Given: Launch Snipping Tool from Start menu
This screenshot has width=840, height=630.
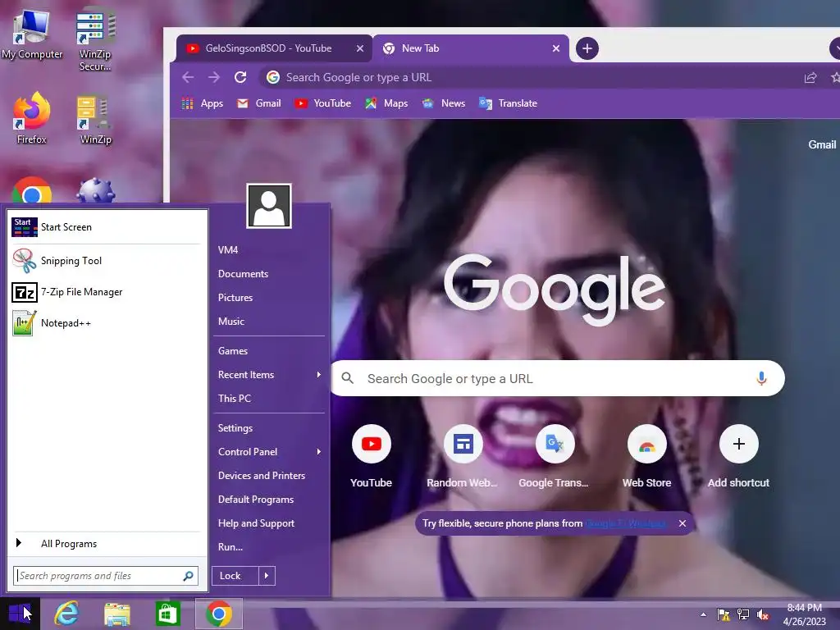Looking at the screenshot, I should coord(106,261).
